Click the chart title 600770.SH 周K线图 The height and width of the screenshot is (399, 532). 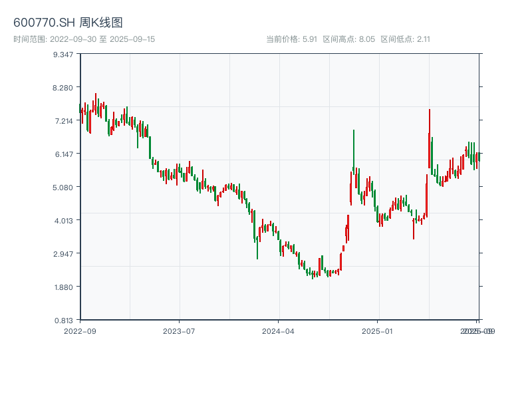point(68,23)
